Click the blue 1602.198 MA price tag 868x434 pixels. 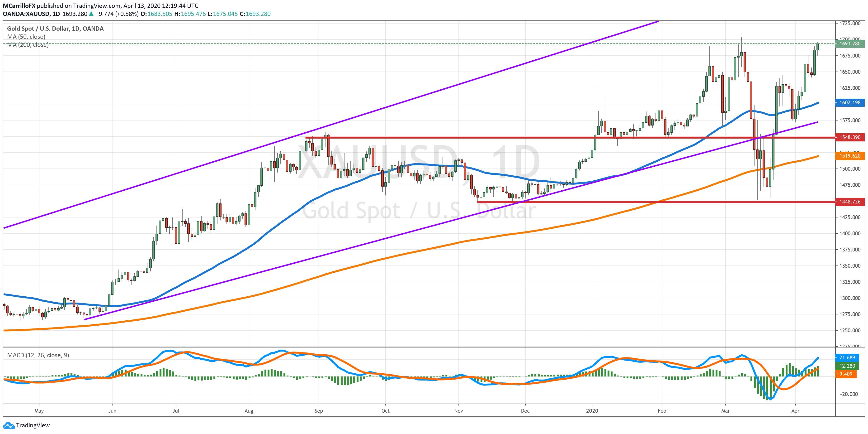pyautogui.click(x=849, y=102)
